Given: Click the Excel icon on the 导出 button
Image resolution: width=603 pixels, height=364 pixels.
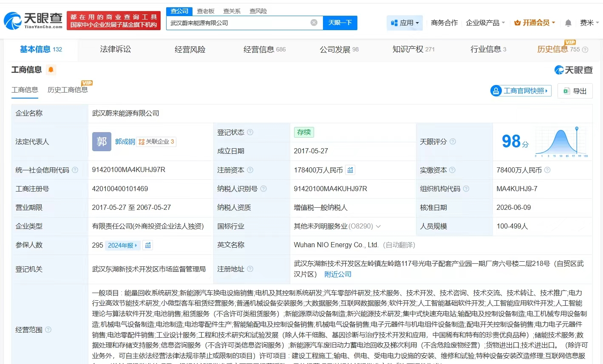Looking at the screenshot, I should [x=566, y=91].
